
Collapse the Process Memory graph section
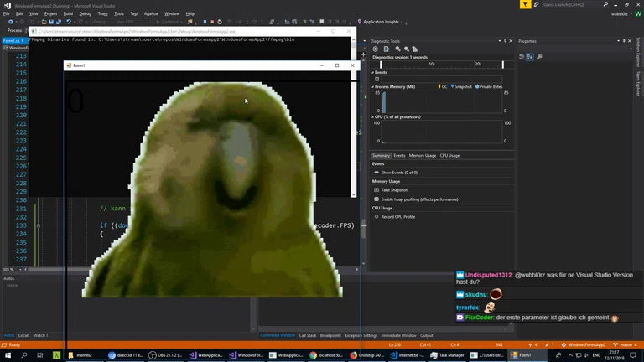pos(373,86)
